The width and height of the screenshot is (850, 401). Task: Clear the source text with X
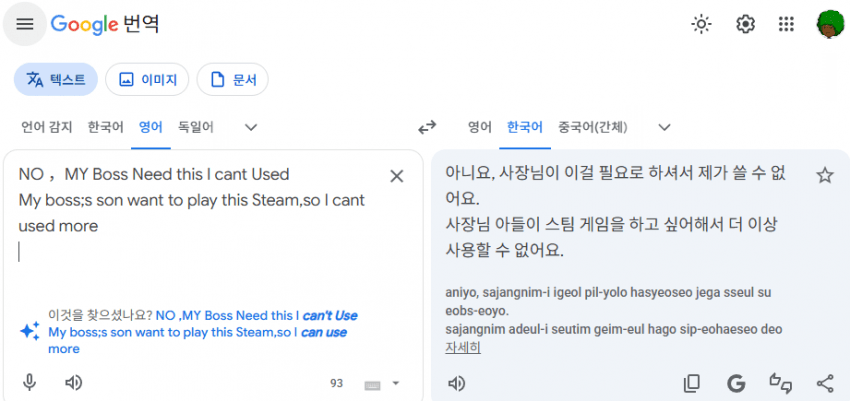point(397,176)
